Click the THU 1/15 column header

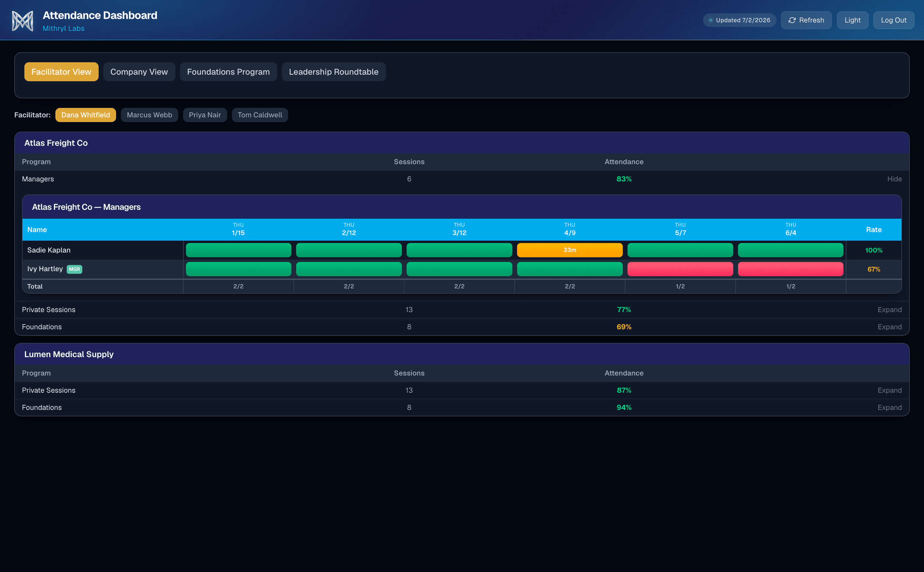[x=239, y=229]
